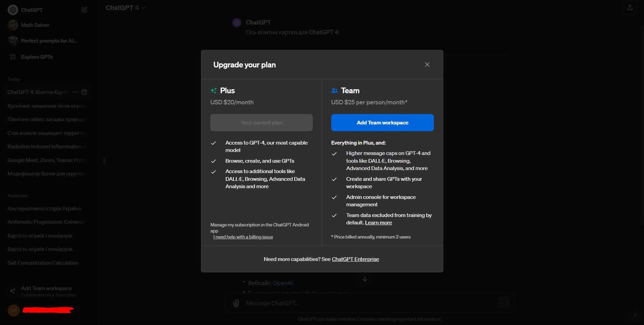
Task: Click the Message ChatGPT input field
Action: (x=369, y=303)
